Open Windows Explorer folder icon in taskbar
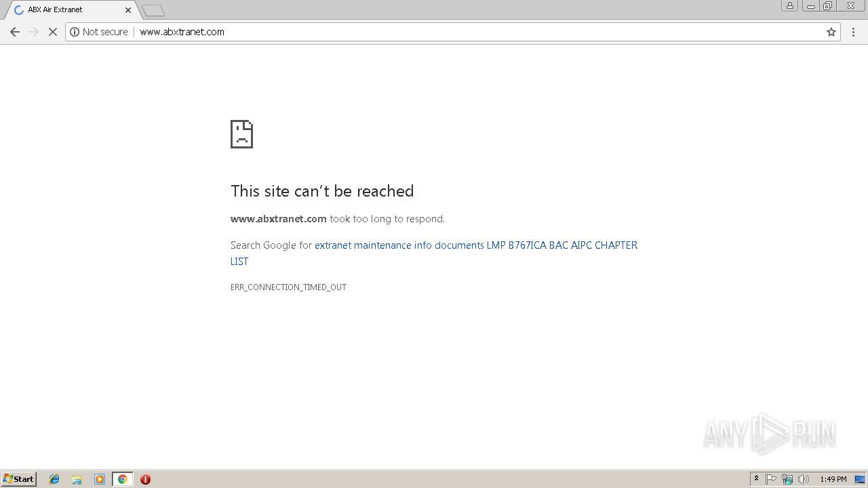The width and height of the screenshot is (868, 488). [x=77, y=479]
